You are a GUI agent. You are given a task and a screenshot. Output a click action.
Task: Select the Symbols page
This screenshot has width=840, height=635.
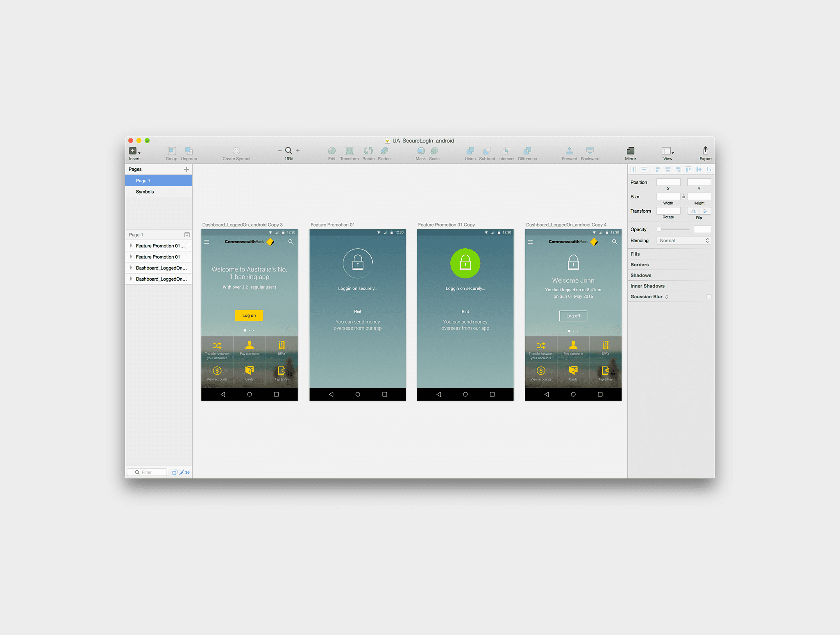(145, 192)
